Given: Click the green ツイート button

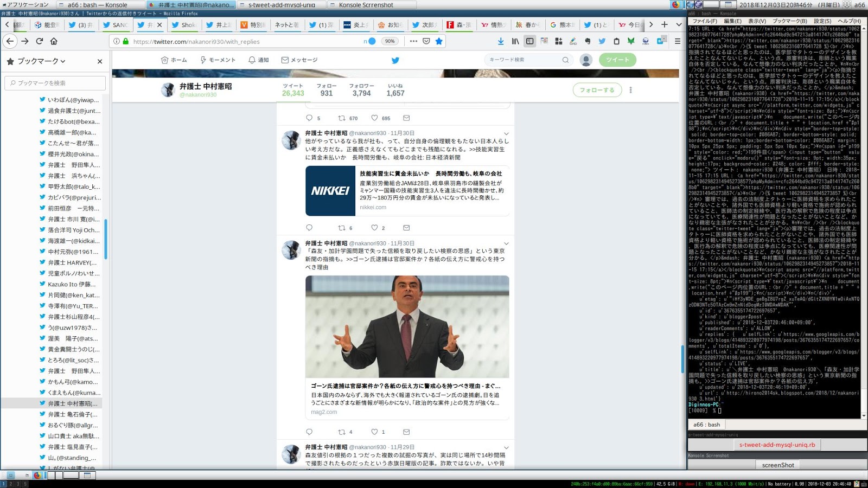Looking at the screenshot, I should (617, 60).
